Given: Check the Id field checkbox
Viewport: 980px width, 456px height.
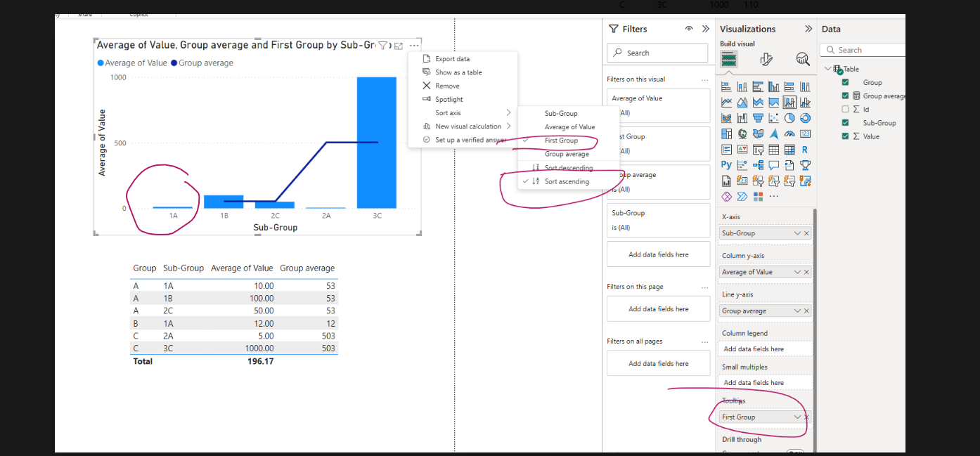Looking at the screenshot, I should (846, 109).
